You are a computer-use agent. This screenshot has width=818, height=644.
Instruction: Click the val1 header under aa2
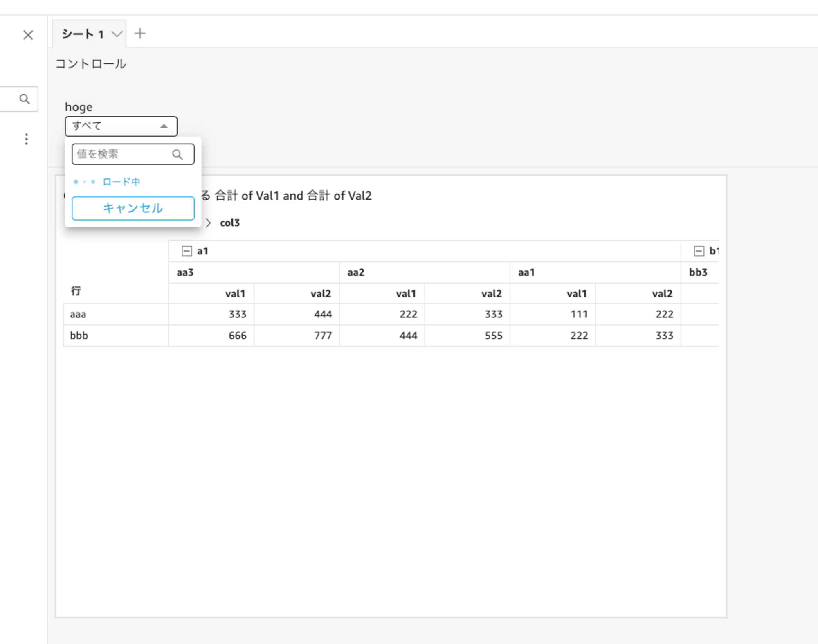click(x=382, y=294)
